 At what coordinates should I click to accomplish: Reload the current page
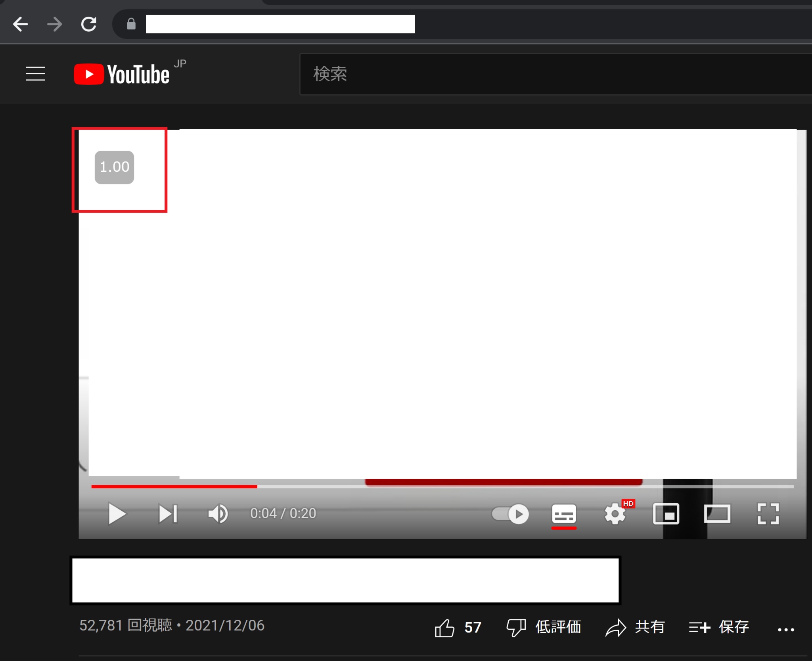coord(89,24)
